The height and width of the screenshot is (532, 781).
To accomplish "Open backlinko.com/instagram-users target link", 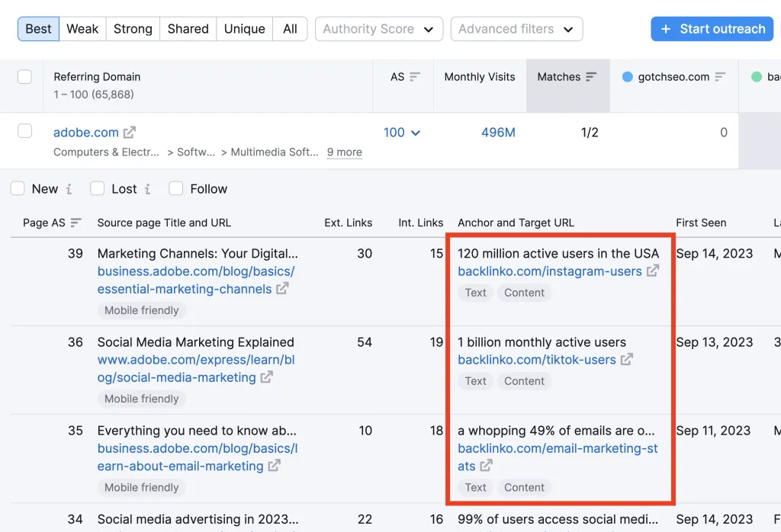I will point(550,271).
